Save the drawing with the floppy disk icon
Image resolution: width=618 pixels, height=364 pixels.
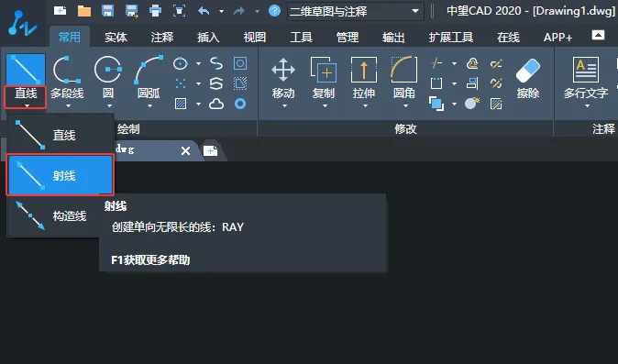click(x=107, y=11)
